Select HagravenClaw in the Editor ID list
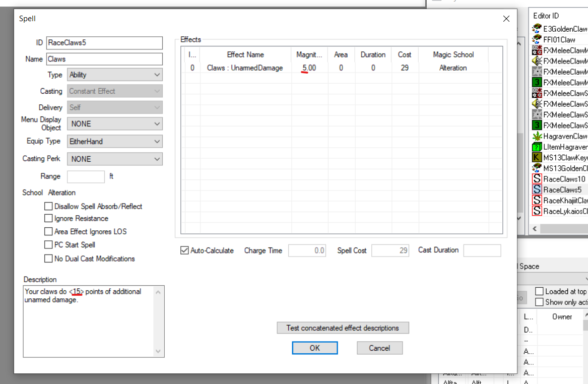588x384 pixels. [x=565, y=136]
